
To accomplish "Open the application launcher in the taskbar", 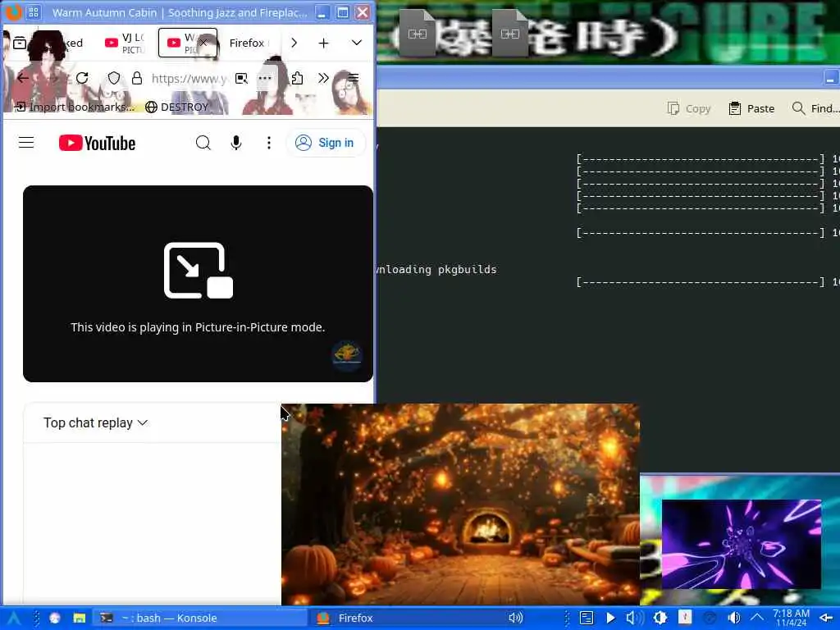I will (14, 619).
